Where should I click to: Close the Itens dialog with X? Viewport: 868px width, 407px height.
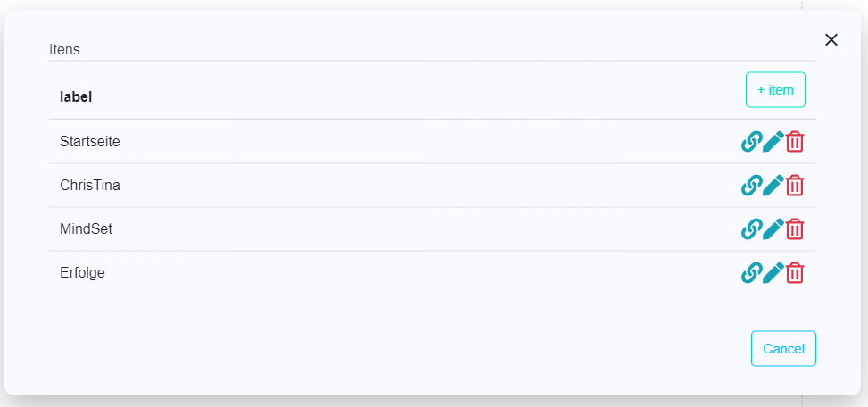[x=831, y=39]
